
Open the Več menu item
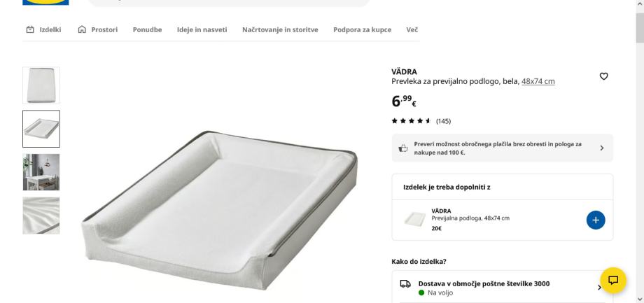pyautogui.click(x=412, y=29)
